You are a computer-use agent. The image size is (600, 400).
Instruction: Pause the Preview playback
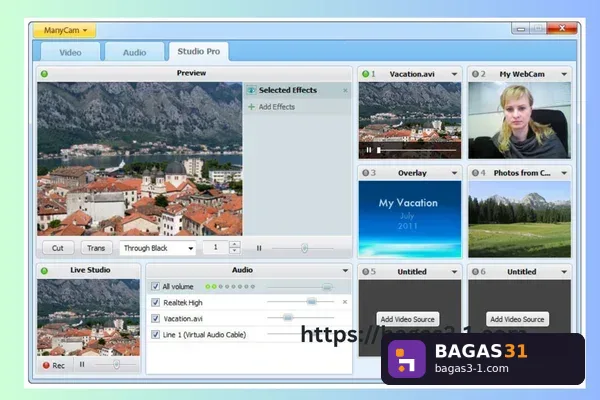tap(259, 248)
